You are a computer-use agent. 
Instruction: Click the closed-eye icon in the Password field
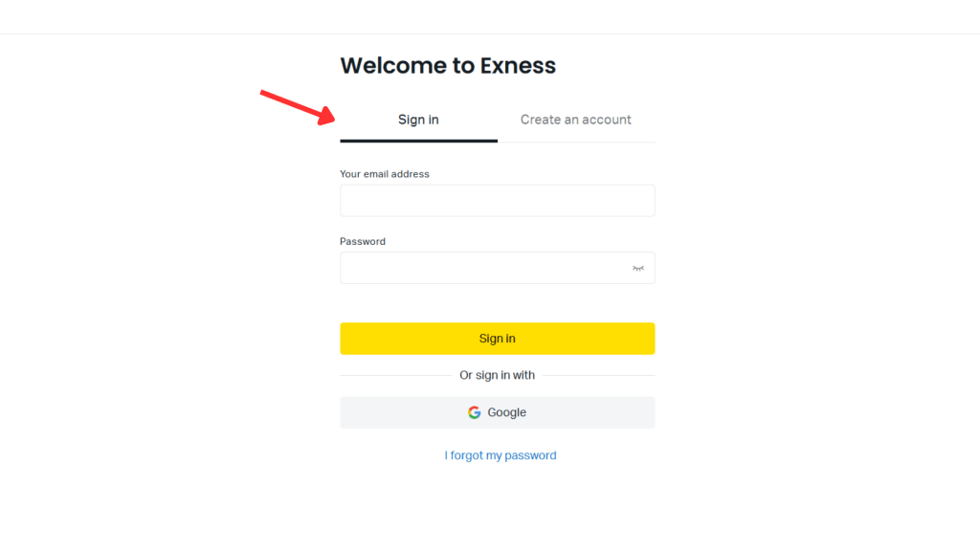pyautogui.click(x=639, y=268)
